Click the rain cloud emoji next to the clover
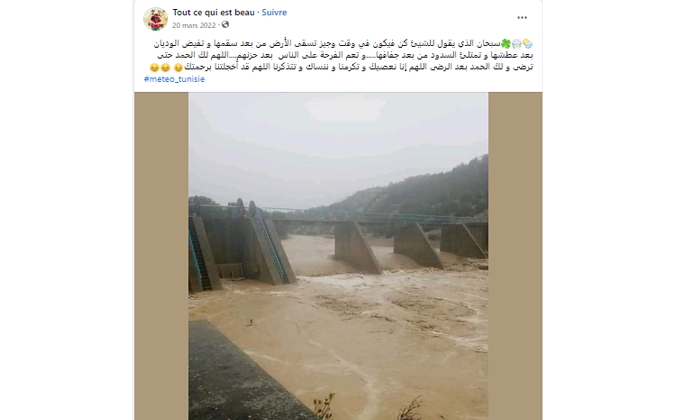 click(517, 43)
